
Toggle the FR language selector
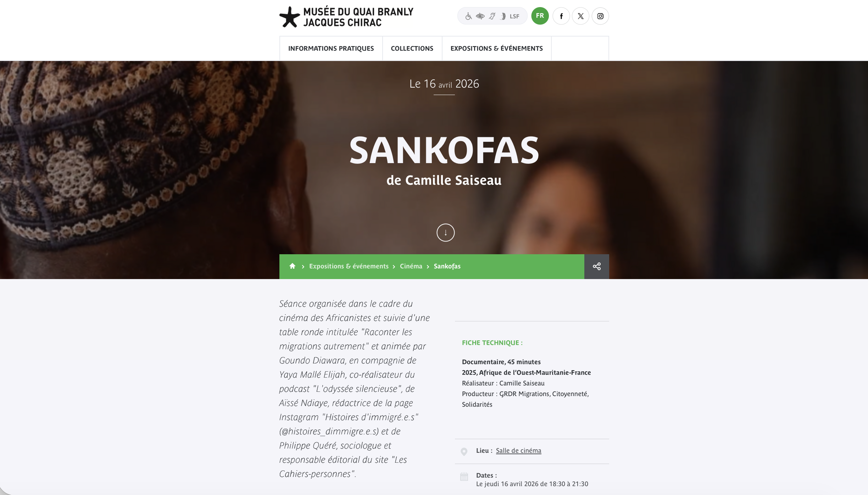(540, 16)
